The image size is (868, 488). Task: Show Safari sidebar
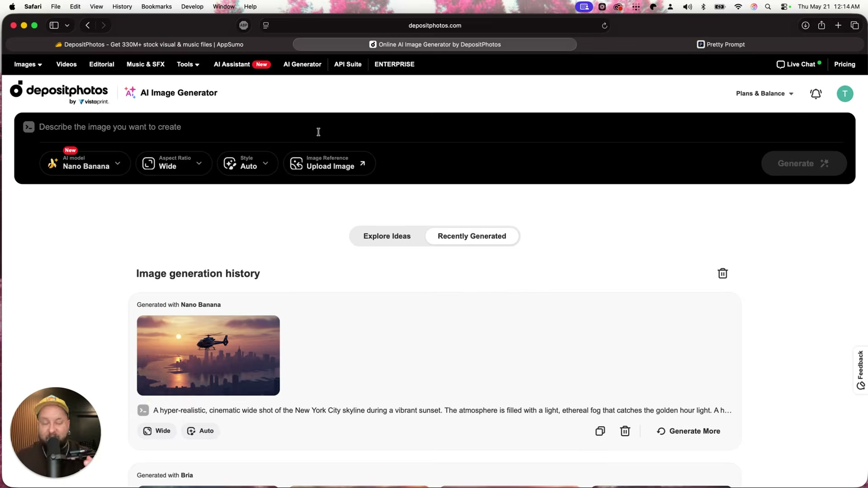[x=54, y=25]
